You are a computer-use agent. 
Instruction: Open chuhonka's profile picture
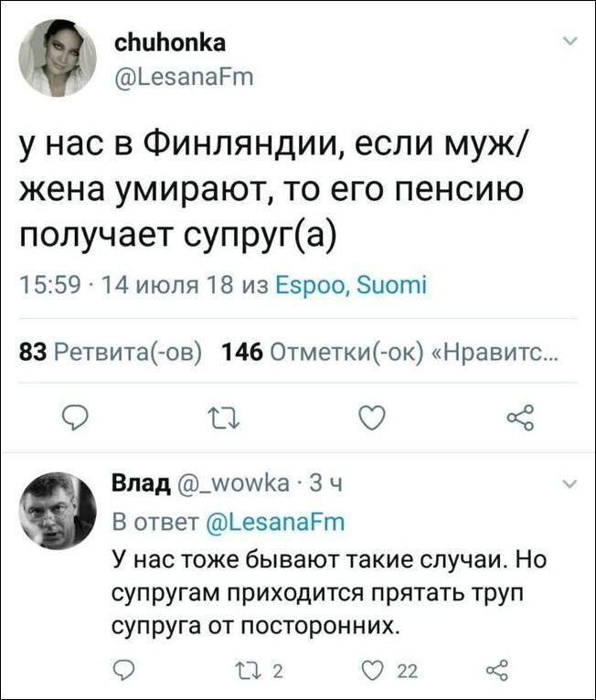58,58
